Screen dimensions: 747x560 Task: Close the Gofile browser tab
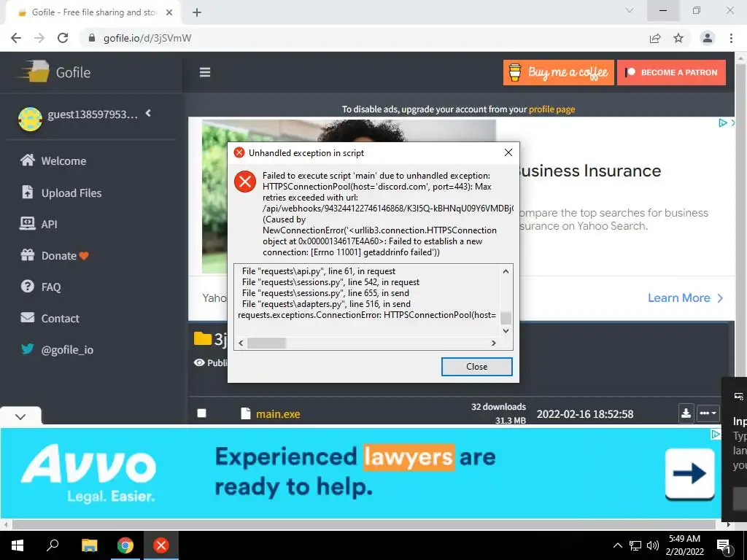click(x=169, y=12)
